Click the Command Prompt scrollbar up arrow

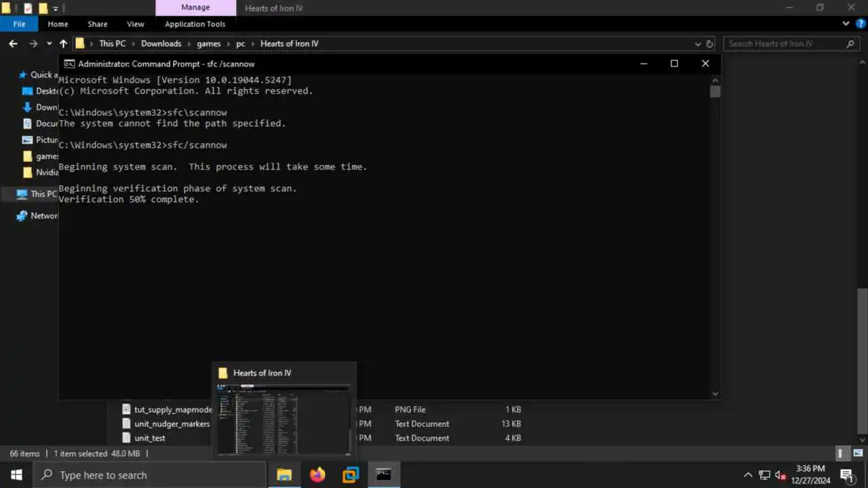tap(715, 80)
